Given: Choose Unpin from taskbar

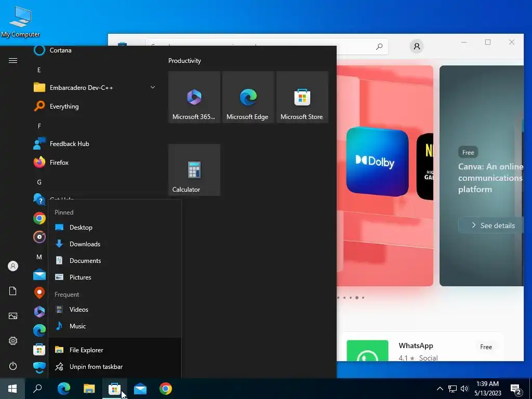Looking at the screenshot, I should pos(115,367).
